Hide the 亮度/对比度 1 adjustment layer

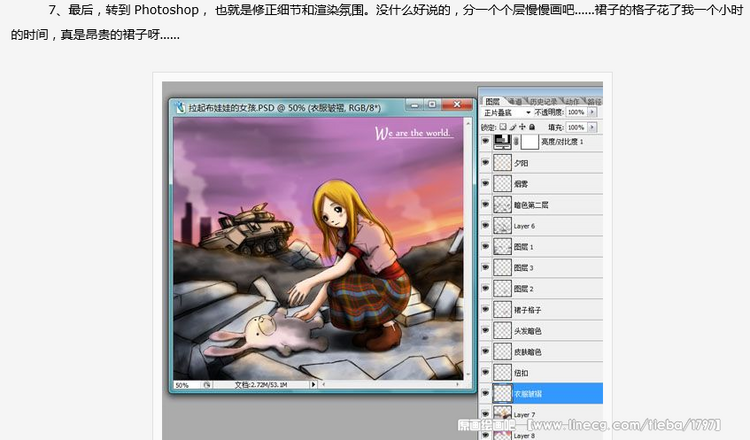(485, 142)
